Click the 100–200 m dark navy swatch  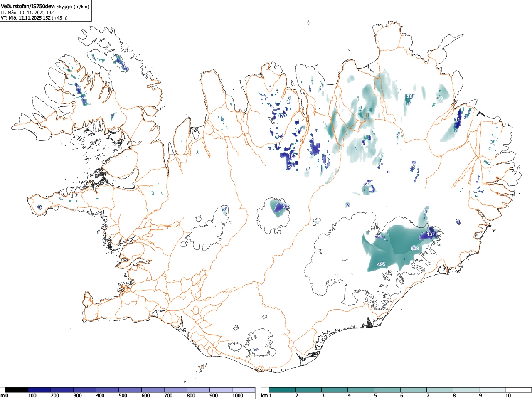click(39, 390)
